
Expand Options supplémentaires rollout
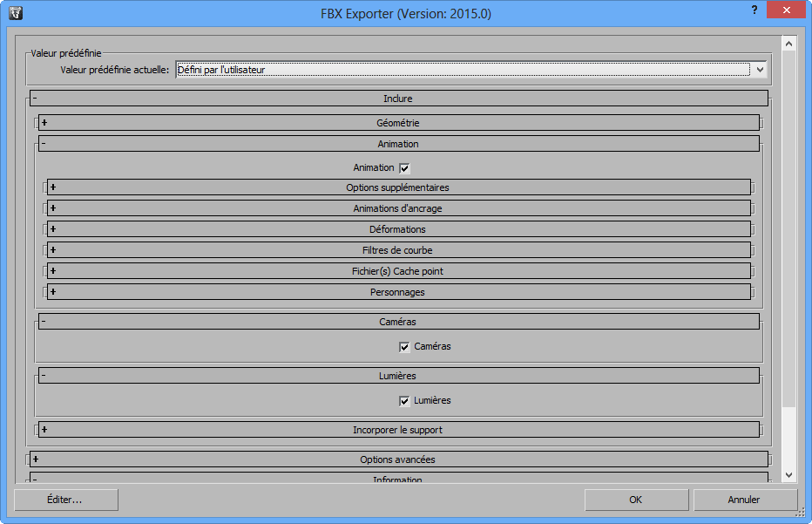[x=399, y=187]
